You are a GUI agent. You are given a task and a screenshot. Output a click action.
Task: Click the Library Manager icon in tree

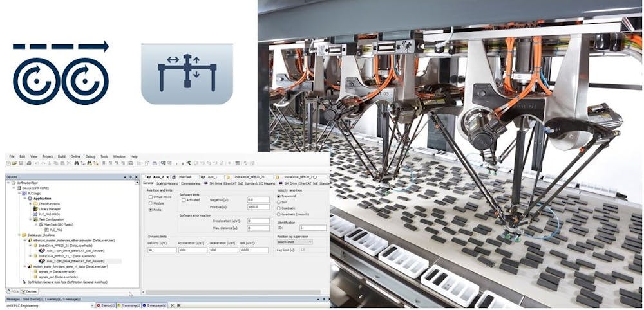(35, 209)
